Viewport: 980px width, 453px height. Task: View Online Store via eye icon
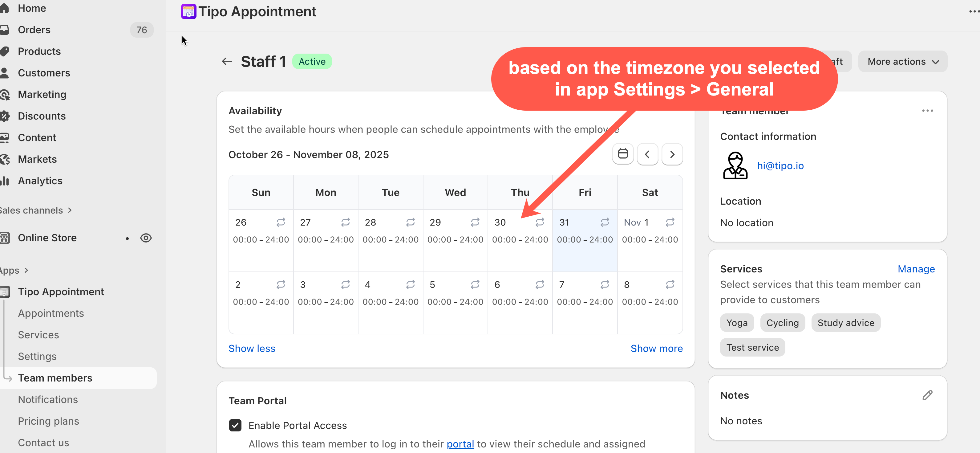(x=146, y=238)
